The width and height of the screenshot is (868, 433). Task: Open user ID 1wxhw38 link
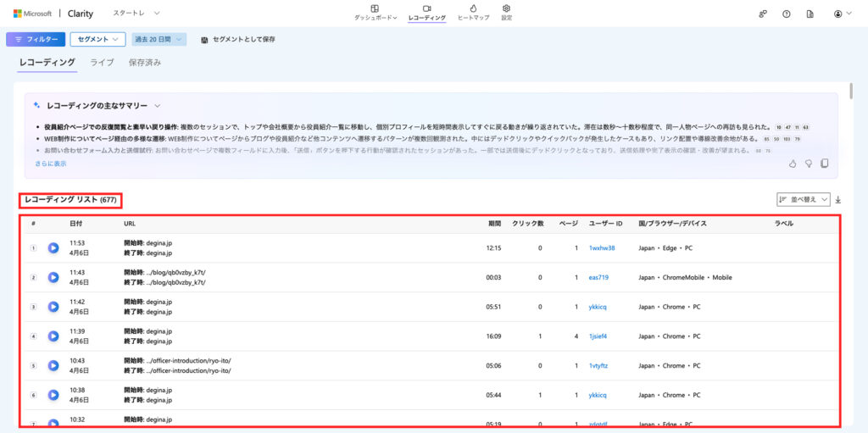click(601, 248)
